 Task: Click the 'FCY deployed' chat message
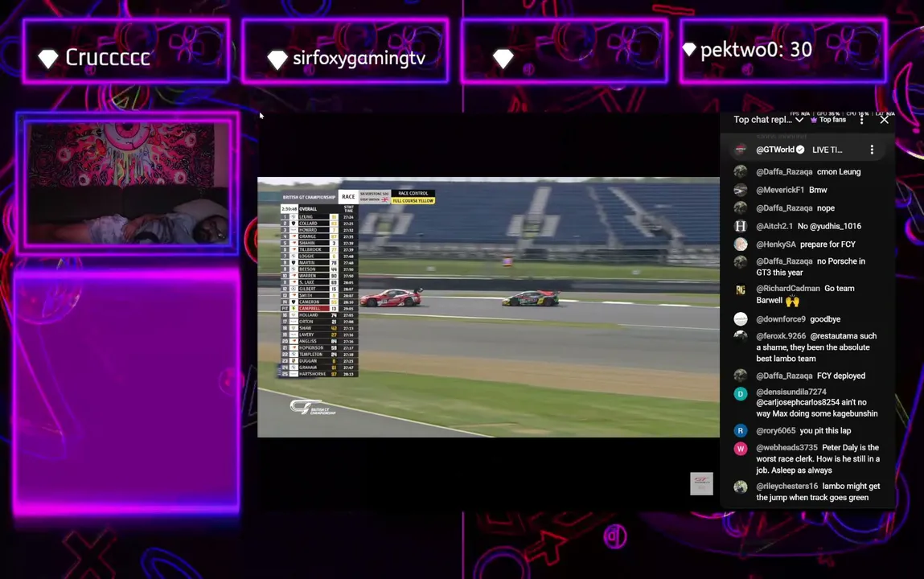841,376
